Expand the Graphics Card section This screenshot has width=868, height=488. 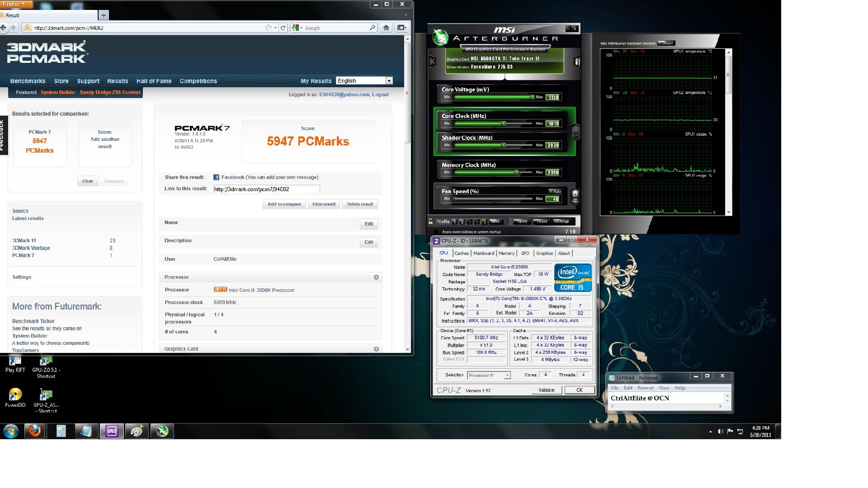click(376, 349)
